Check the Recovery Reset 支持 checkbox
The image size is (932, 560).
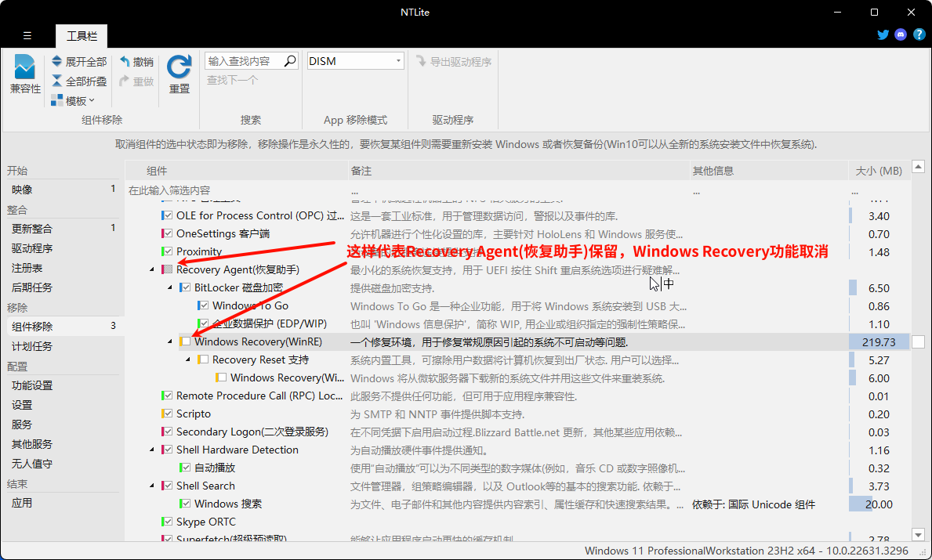(204, 359)
